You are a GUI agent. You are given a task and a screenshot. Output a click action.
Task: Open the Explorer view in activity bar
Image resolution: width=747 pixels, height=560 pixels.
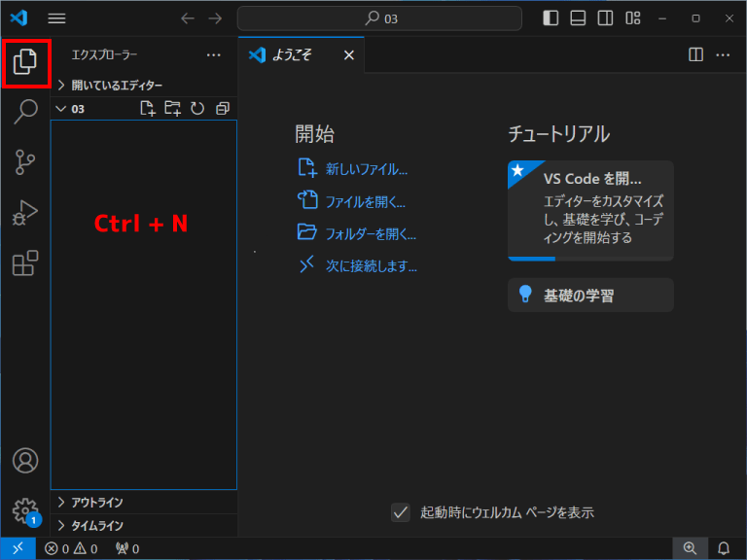click(x=24, y=62)
